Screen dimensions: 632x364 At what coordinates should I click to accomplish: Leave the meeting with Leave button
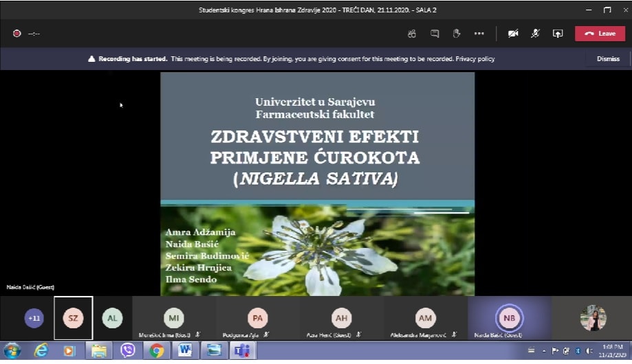coord(600,33)
